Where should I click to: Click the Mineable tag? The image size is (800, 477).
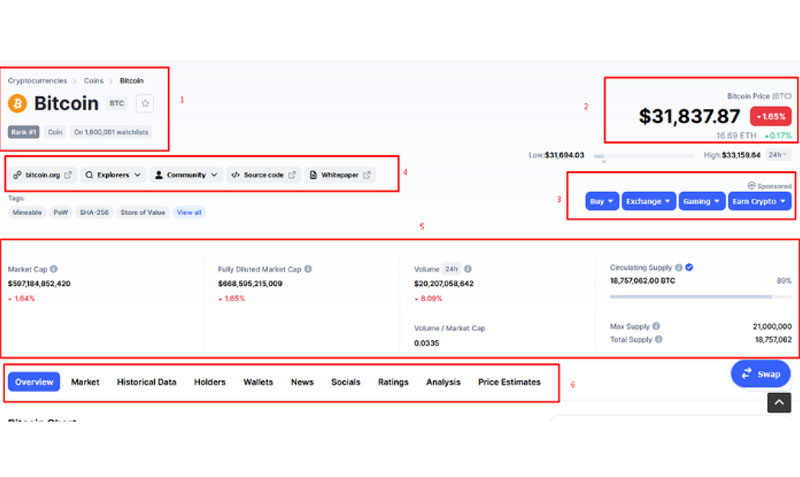[x=27, y=212]
